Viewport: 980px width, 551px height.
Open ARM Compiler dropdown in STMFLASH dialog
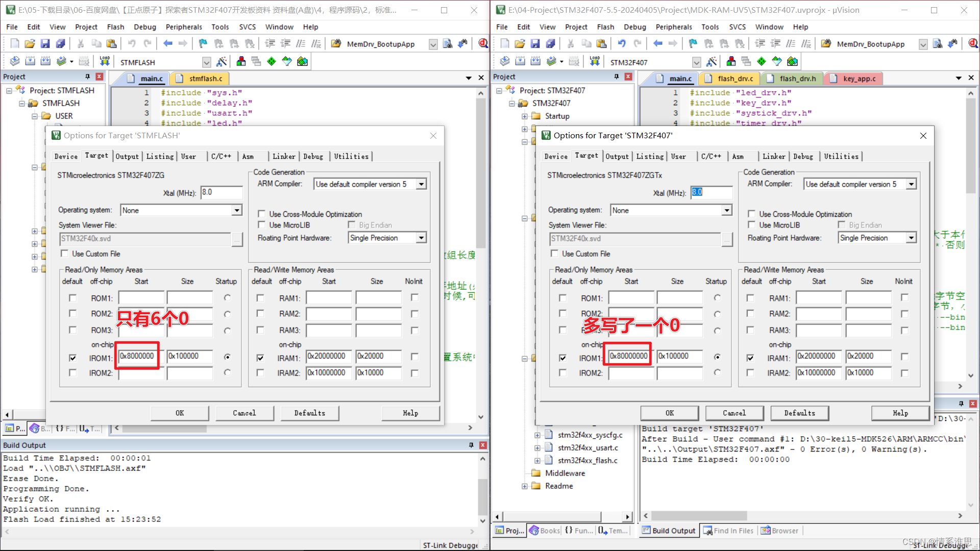[x=421, y=184]
